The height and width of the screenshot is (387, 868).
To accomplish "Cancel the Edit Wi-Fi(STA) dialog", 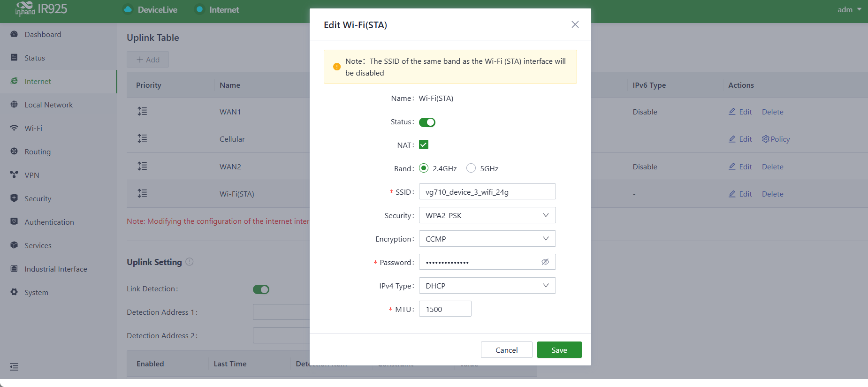I will pyautogui.click(x=506, y=350).
